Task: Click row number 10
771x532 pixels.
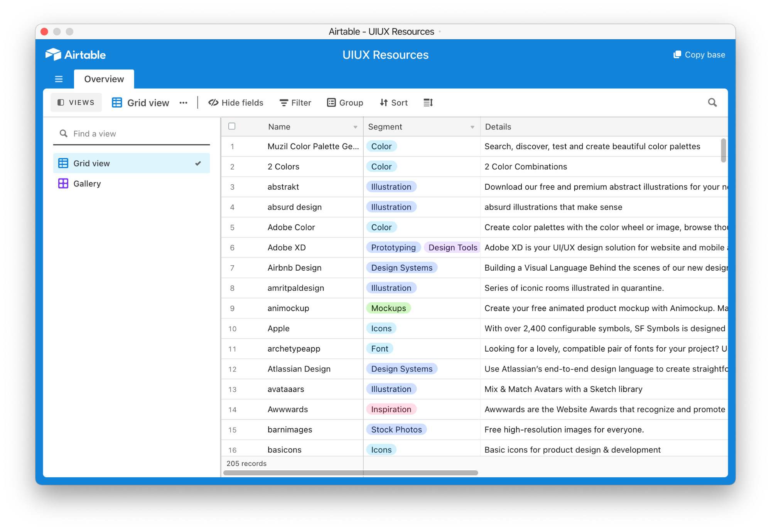Action: pos(232,328)
